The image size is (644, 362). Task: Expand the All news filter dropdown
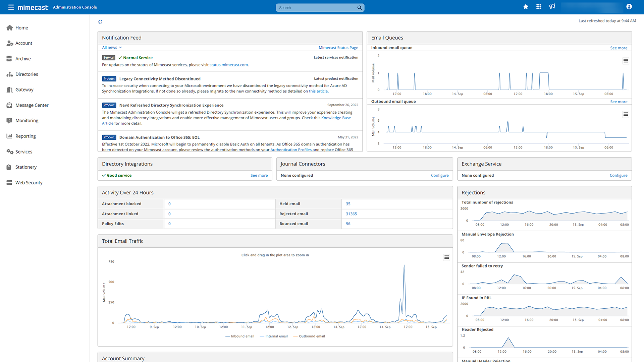point(112,47)
